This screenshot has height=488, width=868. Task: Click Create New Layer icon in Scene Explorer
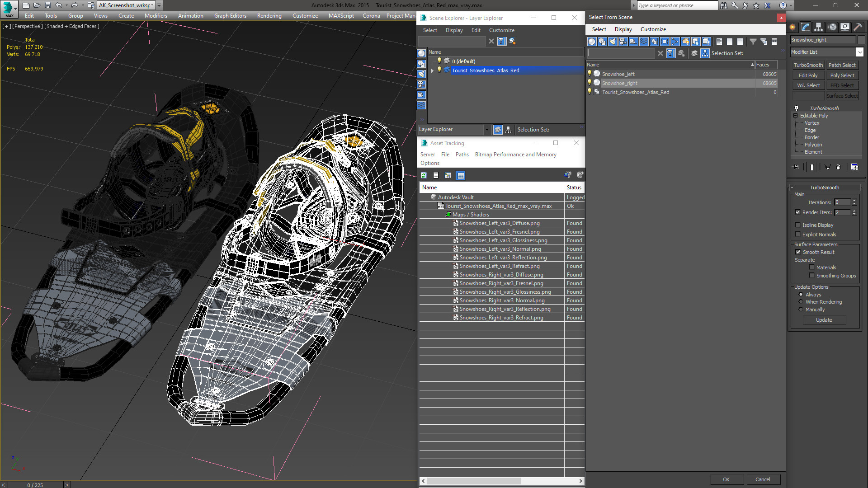512,41
